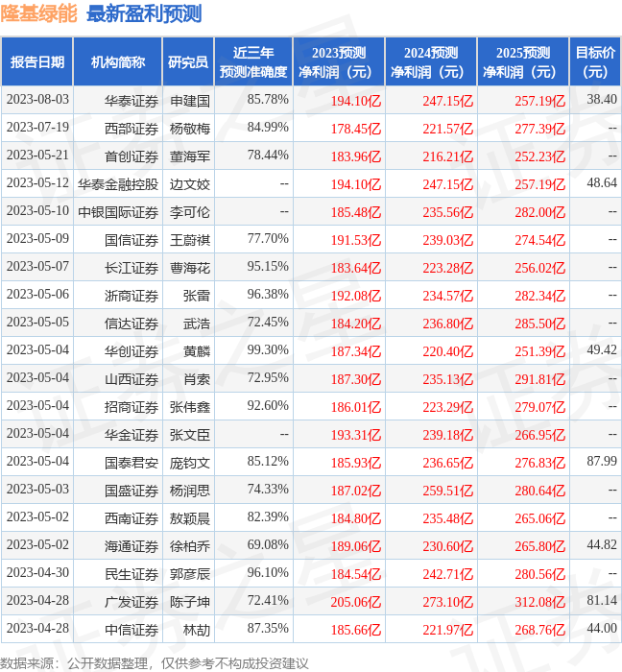Click analyst name 张伟鑫

190,408
